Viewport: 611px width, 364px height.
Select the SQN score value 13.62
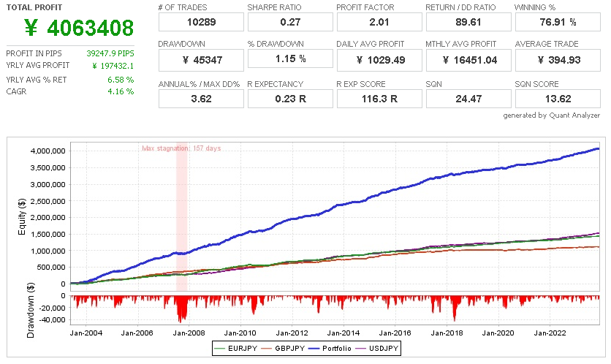coord(558,99)
